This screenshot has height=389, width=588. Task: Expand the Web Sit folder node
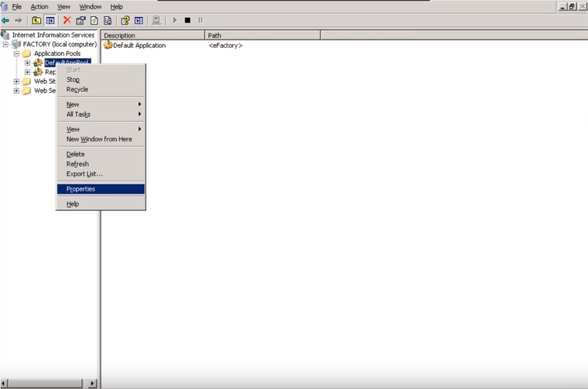click(16, 81)
